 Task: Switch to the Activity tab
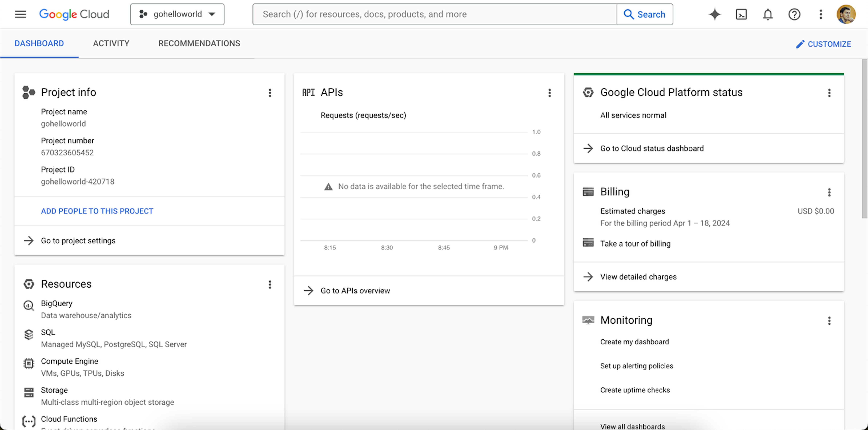[x=111, y=43]
